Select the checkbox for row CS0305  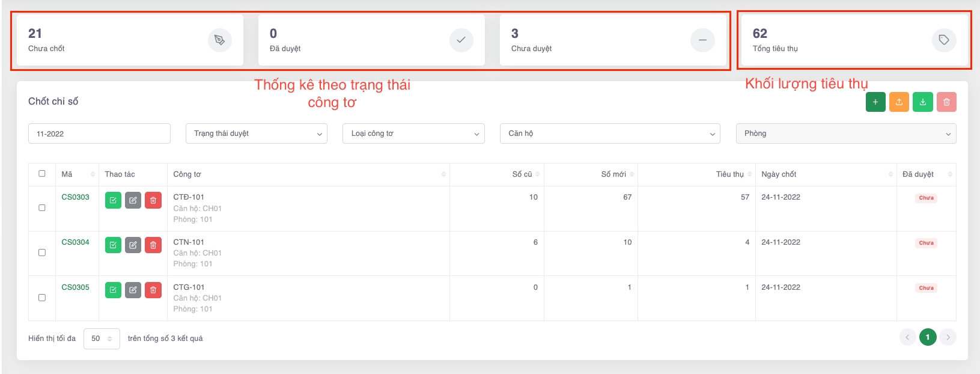(x=42, y=298)
